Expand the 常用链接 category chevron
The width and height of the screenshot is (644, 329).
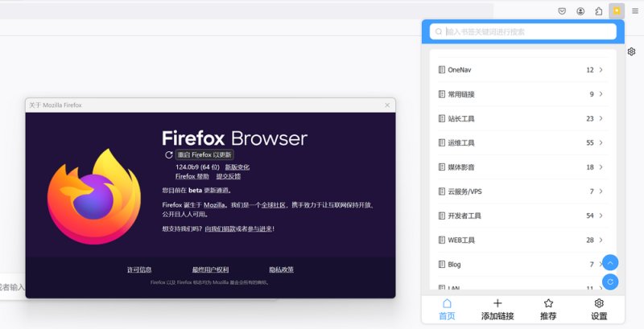601,94
